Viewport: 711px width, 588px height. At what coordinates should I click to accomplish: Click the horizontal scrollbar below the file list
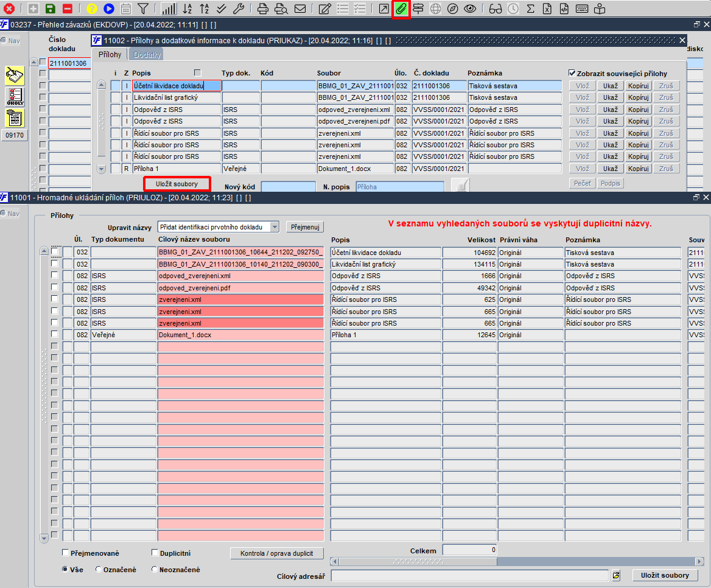tap(517, 562)
